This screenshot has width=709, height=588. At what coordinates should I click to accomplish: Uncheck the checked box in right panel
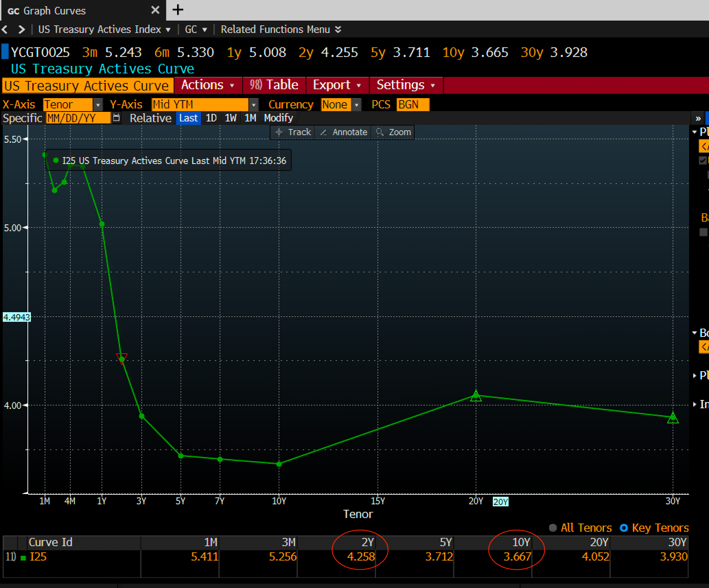point(702,160)
